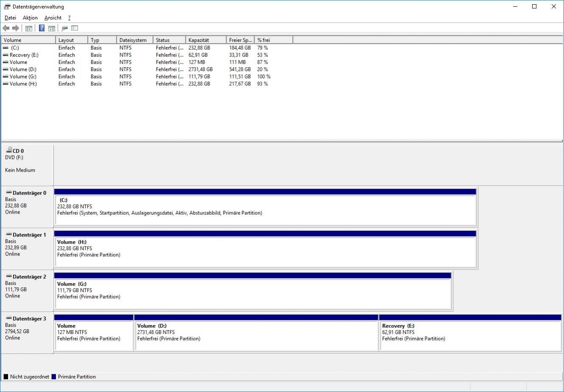This screenshot has height=392, width=564.
Task: Click the connect/rescan disk toolbar icon
Action: (64, 28)
